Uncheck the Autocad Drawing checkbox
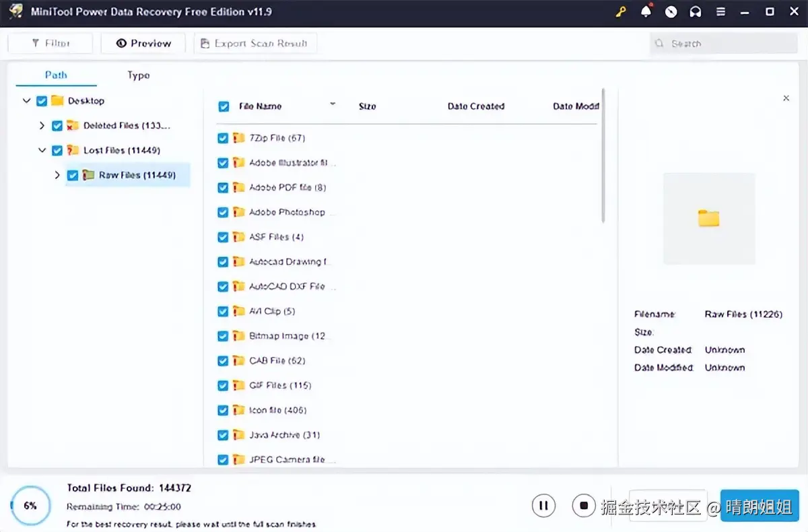Viewport: 808px width, 532px height. coord(223,262)
